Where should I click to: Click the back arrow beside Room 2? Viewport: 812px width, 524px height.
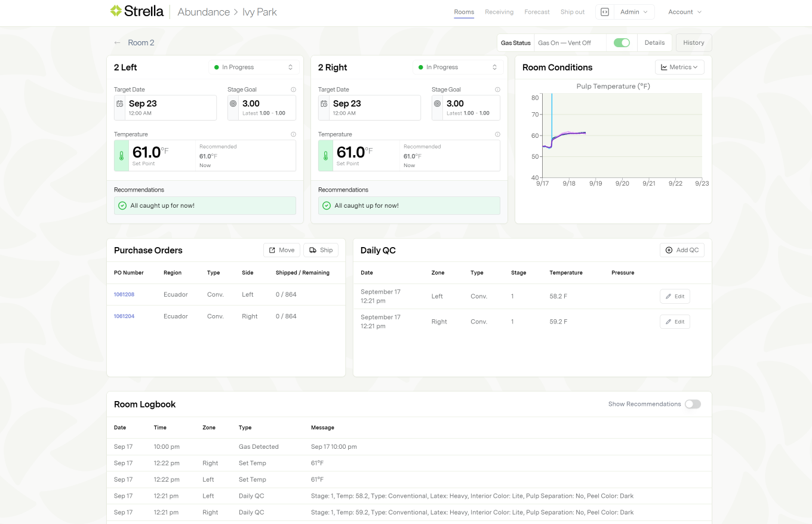(118, 43)
